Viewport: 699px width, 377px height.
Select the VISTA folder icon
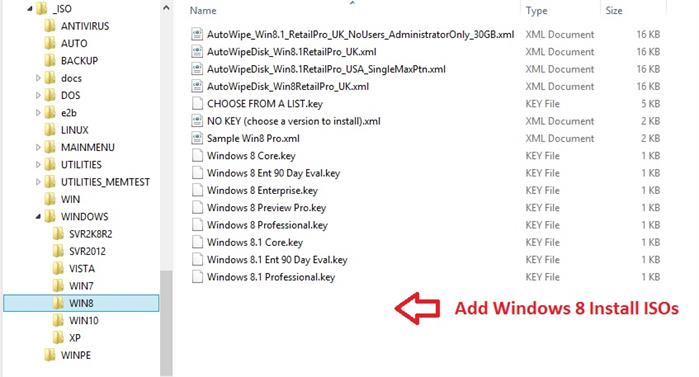click(58, 269)
